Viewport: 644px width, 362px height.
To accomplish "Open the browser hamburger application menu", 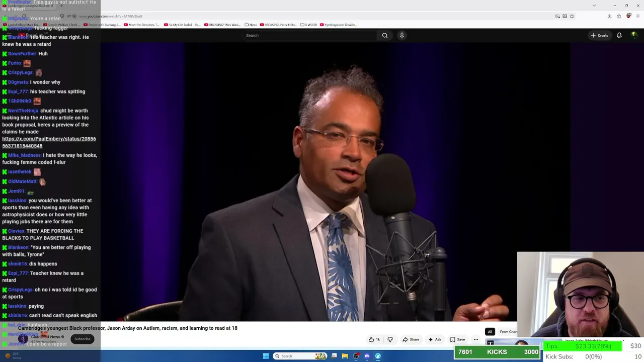I will point(637,16).
